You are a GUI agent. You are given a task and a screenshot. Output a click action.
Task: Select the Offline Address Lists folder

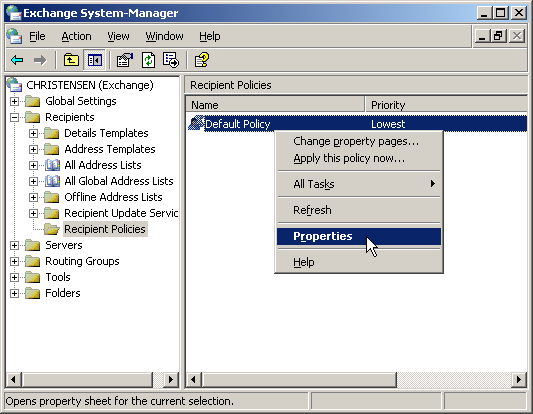click(113, 197)
